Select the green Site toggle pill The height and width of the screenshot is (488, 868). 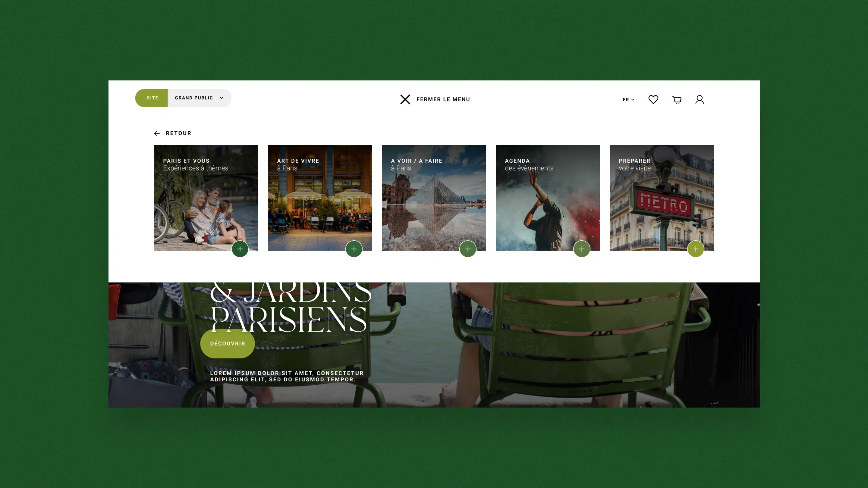152,98
